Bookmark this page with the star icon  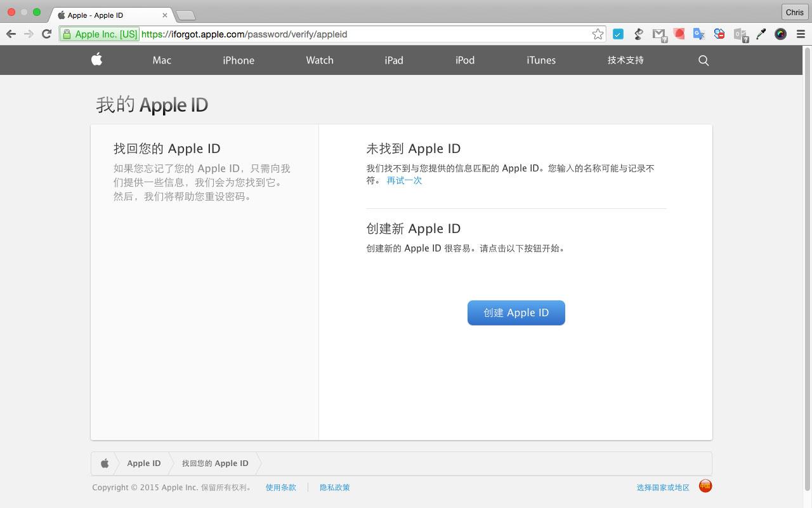[x=598, y=34]
